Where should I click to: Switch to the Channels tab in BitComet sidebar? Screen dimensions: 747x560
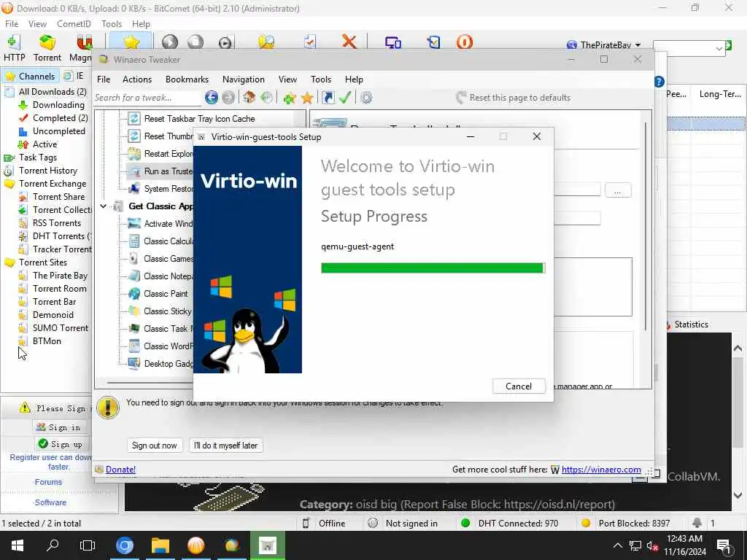tap(31, 76)
